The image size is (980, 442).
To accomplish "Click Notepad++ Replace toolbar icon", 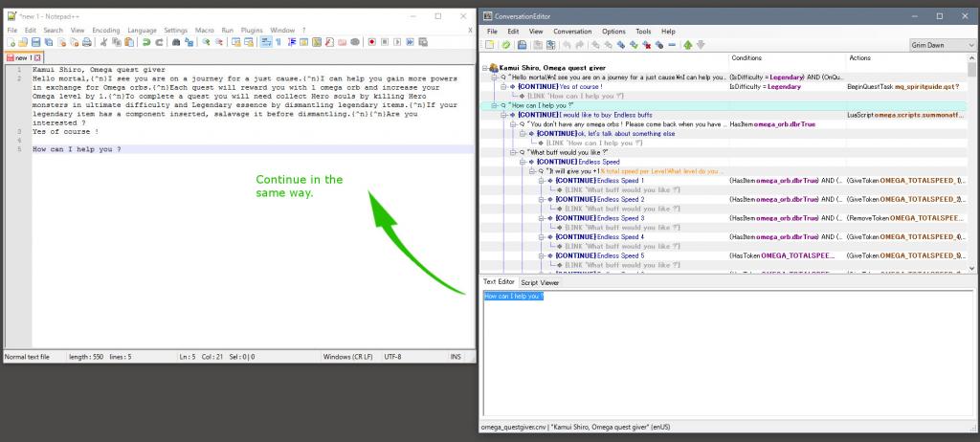I will 189,42.
